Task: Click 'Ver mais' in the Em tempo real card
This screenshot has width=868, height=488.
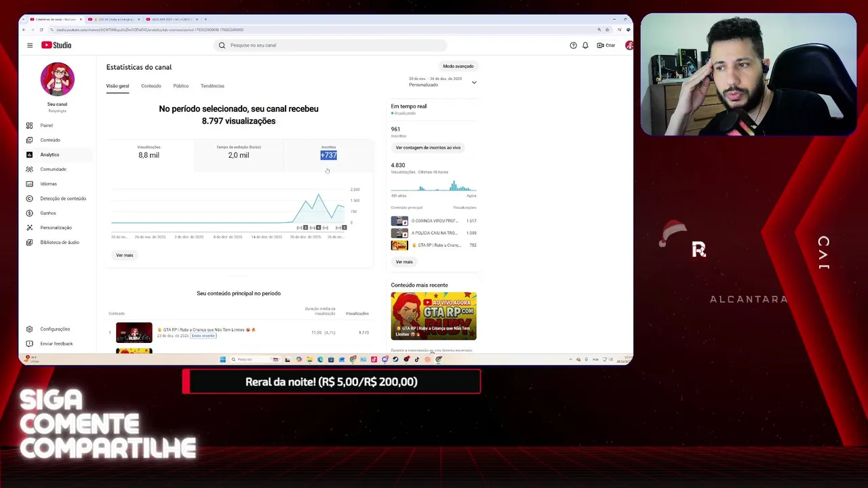Action: click(x=404, y=262)
